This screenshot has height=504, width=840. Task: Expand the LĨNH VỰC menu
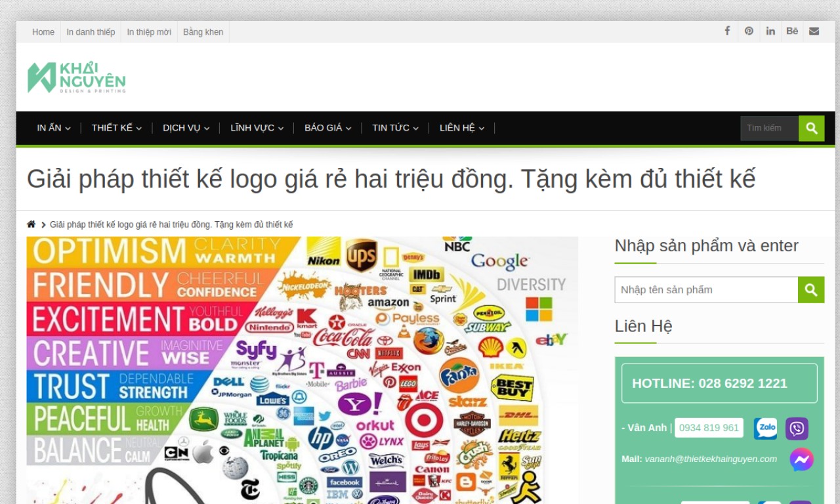coord(257,128)
